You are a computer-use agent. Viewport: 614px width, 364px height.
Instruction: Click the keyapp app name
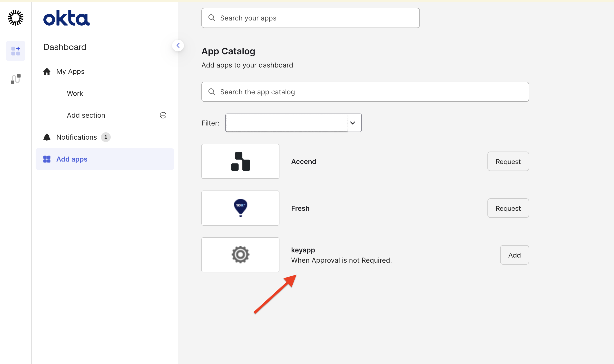303,250
